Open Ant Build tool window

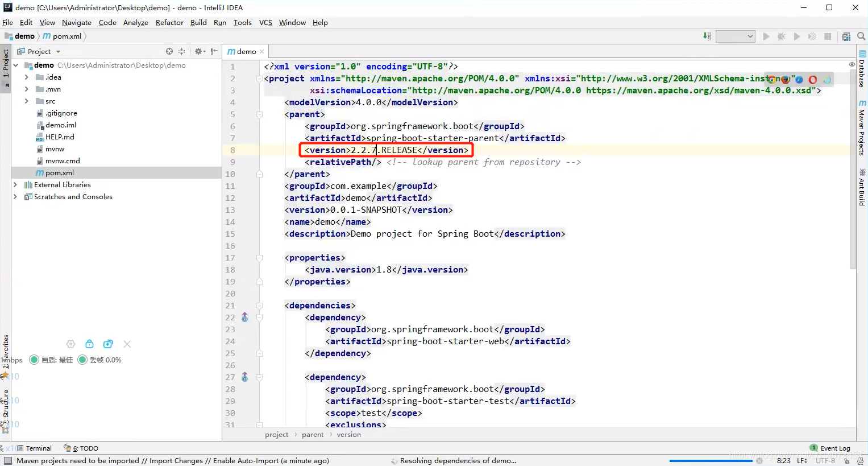click(862, 187)
